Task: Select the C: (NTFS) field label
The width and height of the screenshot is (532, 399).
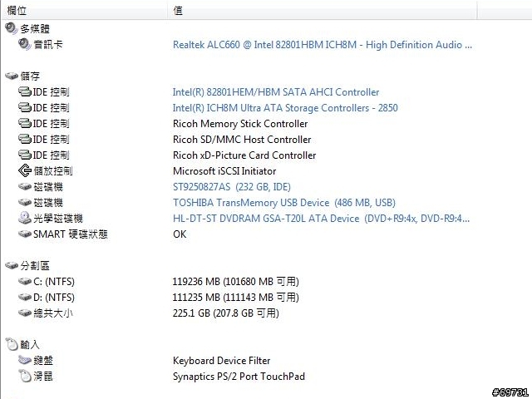Action: [x=54, y=282]
